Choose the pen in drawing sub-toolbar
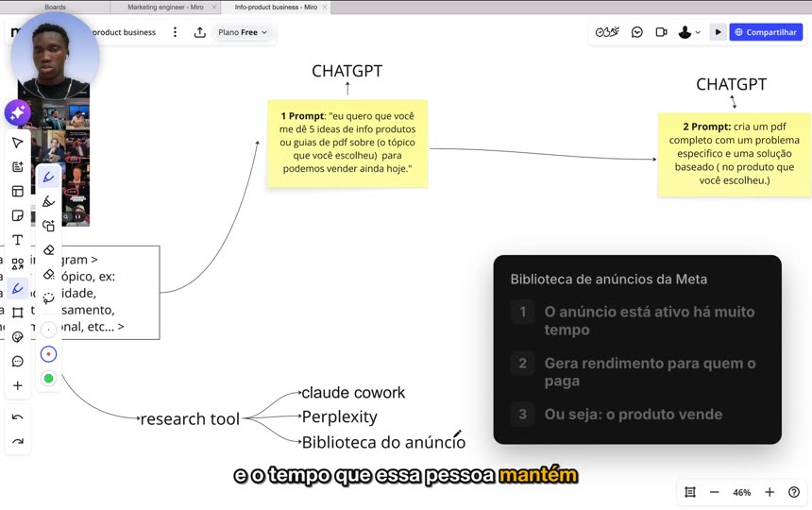This screenshot has height=510, width=812. 49,177
